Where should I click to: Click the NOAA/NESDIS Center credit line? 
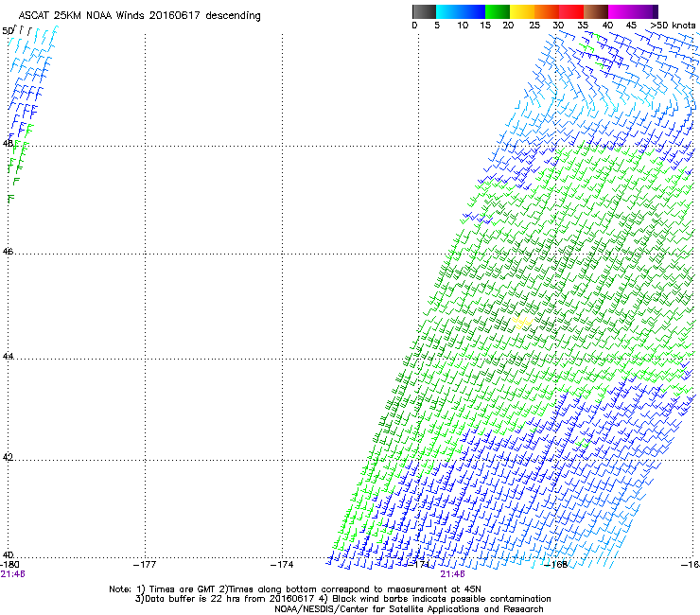click(x=409, y=609)
